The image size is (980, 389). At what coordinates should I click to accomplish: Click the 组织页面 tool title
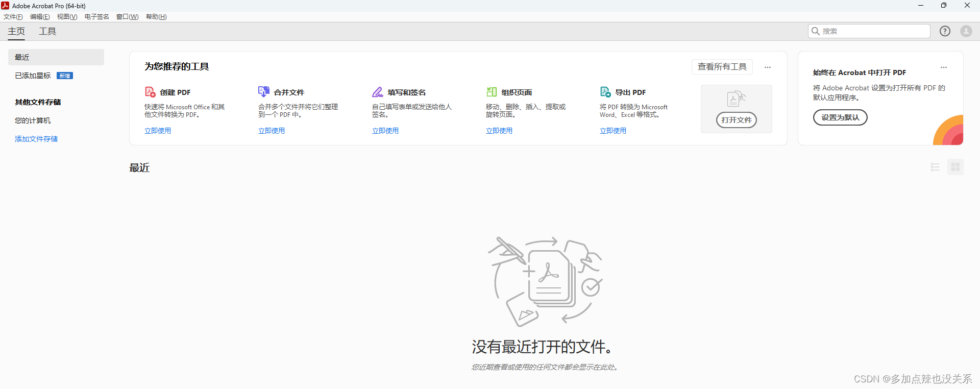pyautogui.click(x=517, y=92)
